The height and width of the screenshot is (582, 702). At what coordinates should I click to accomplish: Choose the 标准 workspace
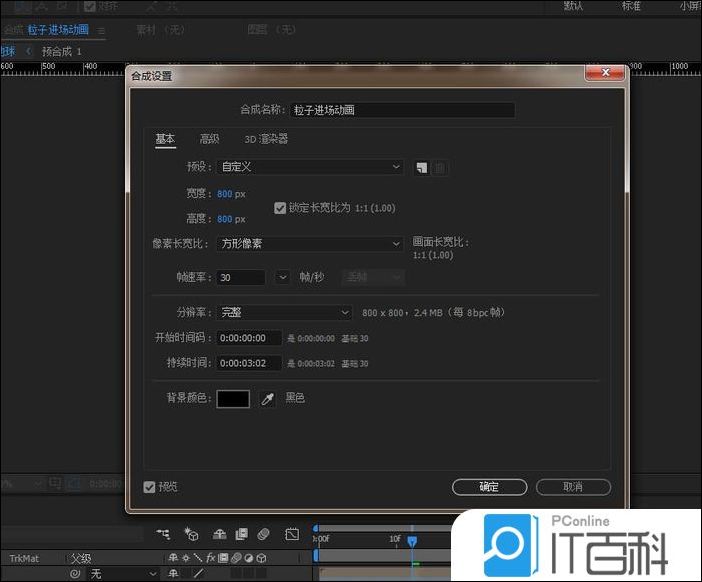point(631,6)
